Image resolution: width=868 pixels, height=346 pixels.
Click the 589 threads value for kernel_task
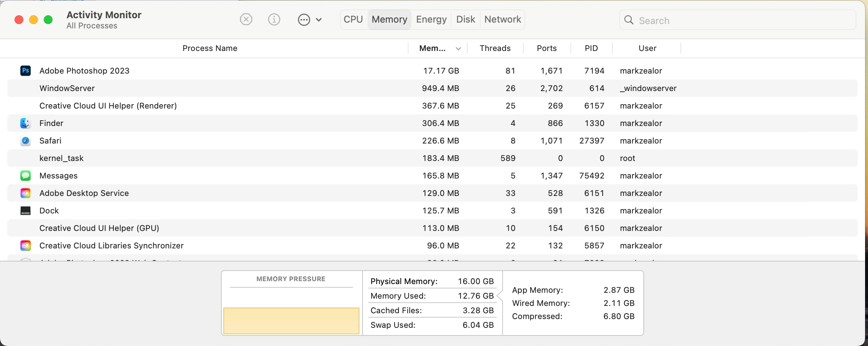click(x=508, y=158)
